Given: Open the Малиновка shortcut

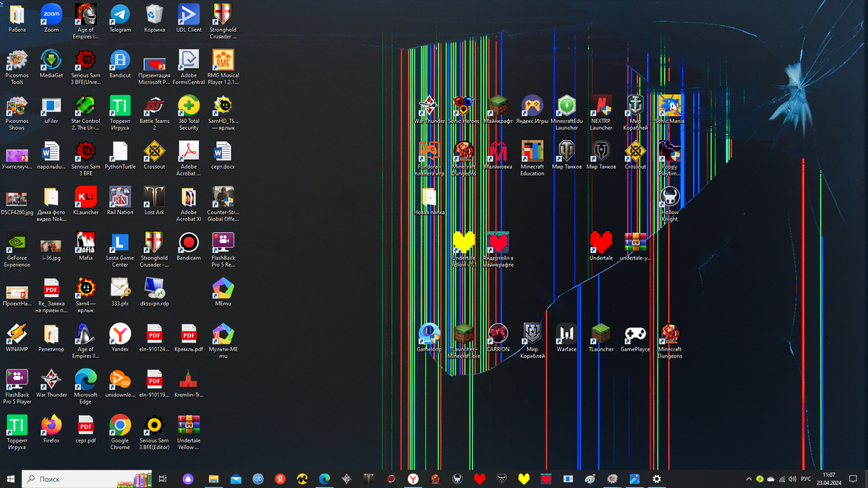Looking at the screenshot, I should [498, 155].
